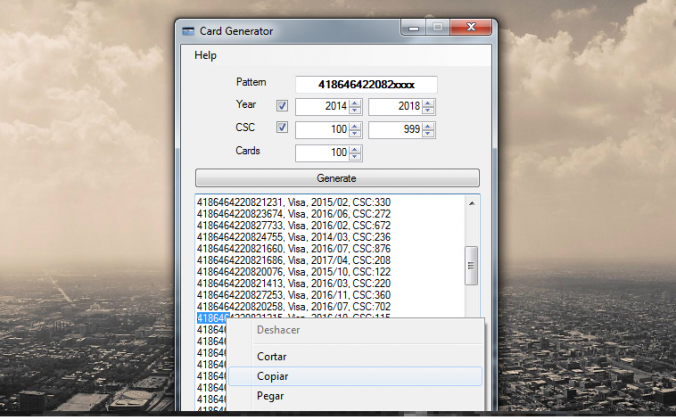Toggle the Year checkbox
Viewport: 676px width, 420px height.
281,105
